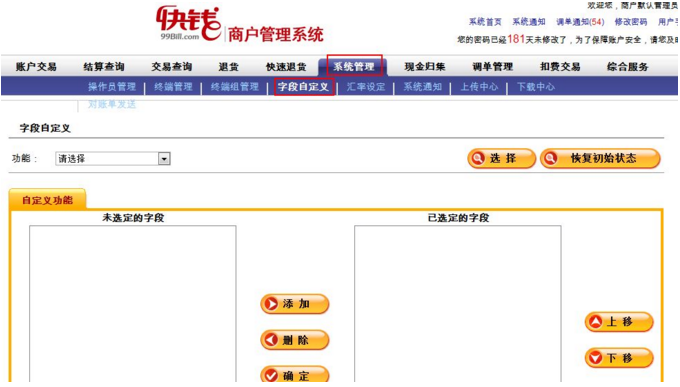Viewport: 680px width, 387px height.
Task: Click the 添加 arrow icon button
Action: coord(295,304)
